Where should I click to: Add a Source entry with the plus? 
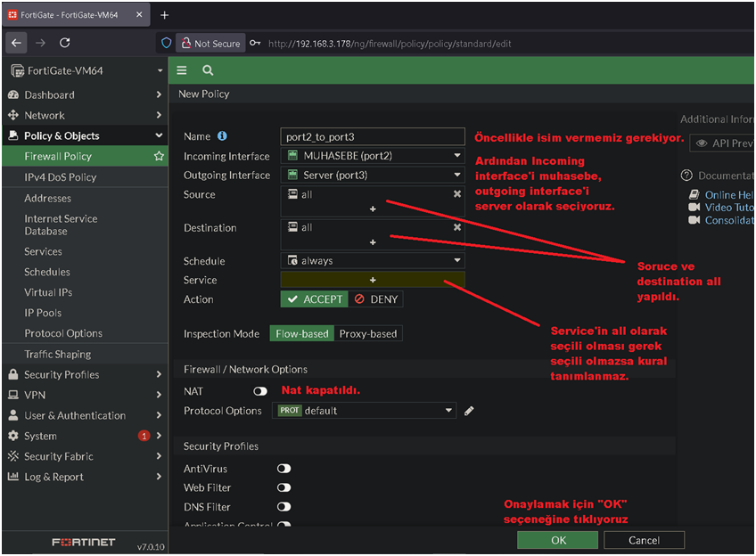point(373,209)
